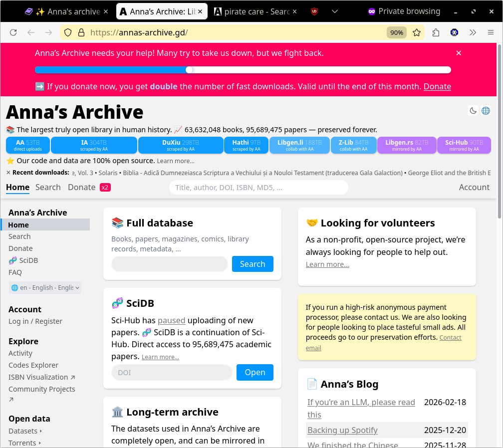This screenshot has width=503, height=448.
Task: Click the donation progress bar handle
Action: [x=189, y=70]
